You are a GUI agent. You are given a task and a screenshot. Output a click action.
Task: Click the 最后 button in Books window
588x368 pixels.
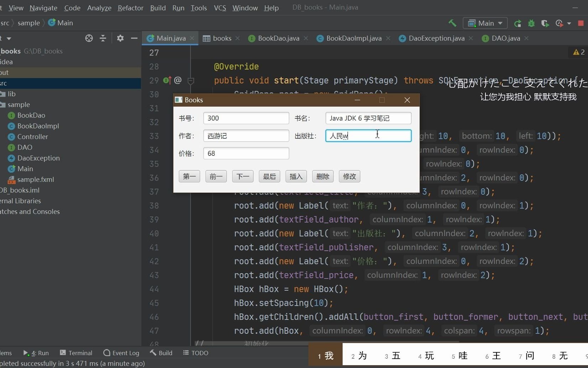270,177
